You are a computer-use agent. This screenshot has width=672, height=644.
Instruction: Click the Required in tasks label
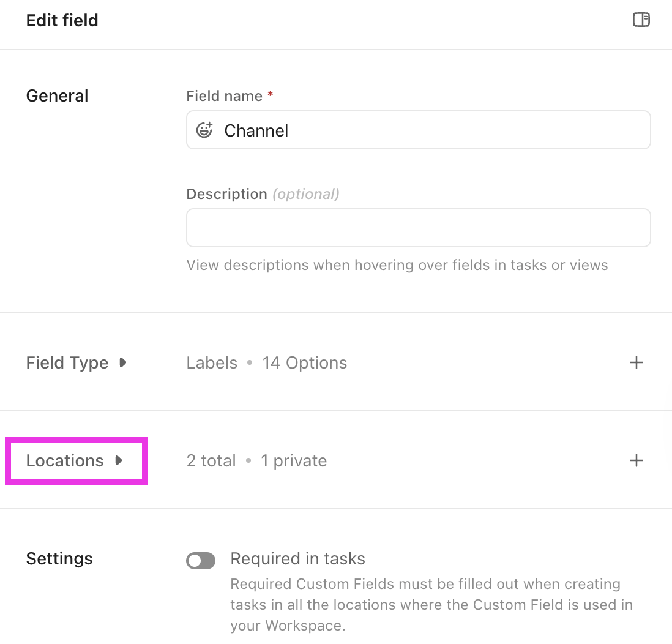coord(297,558)
